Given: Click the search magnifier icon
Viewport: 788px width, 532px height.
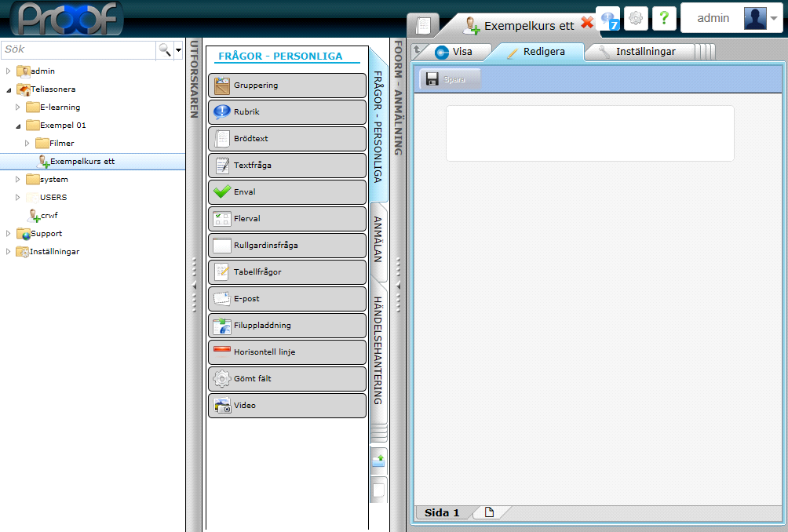Looking at the screenshot, I should tap(165, 49).
